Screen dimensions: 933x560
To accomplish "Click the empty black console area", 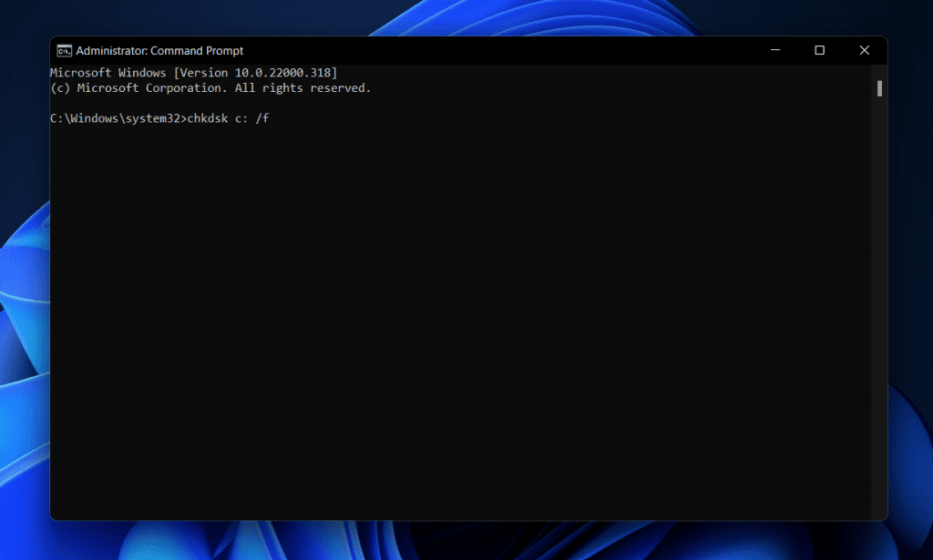I will click(x=456, y=319).
